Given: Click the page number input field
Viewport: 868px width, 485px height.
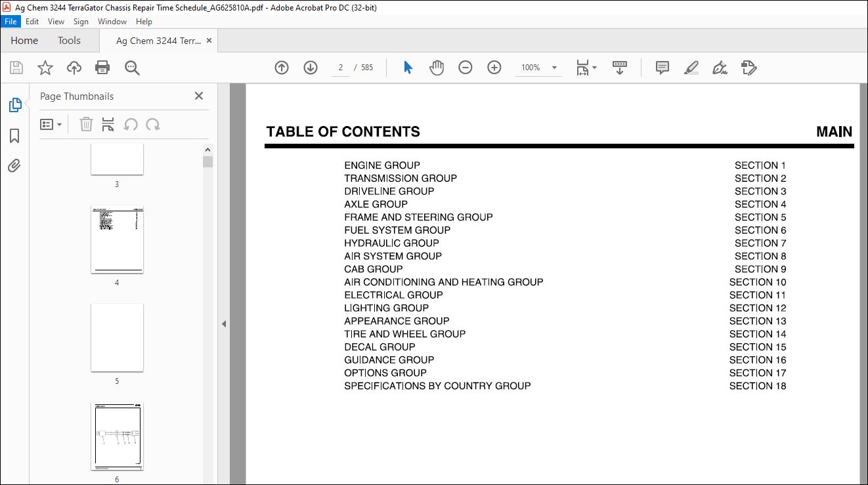Looking at the screenshot, I should tap(341, 68).
